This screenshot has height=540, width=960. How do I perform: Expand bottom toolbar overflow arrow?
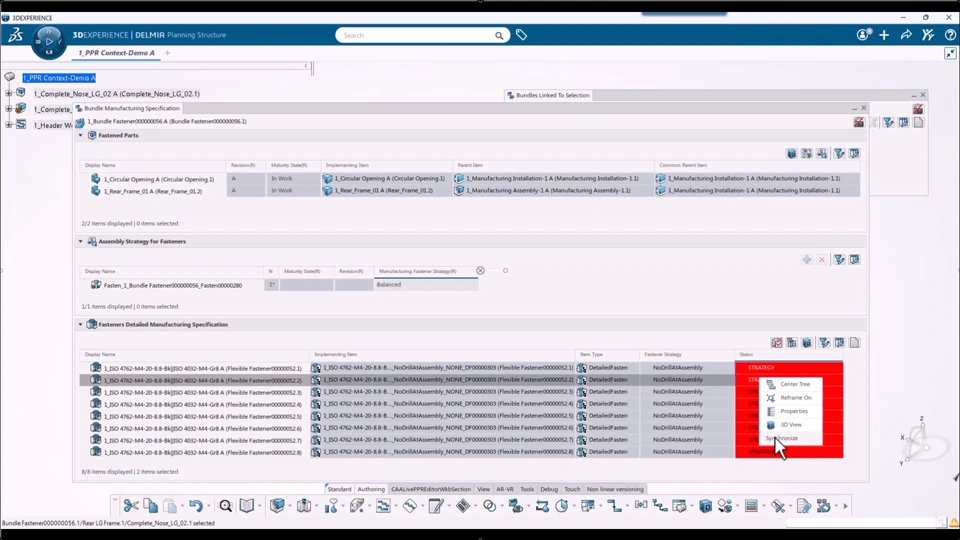846,506
